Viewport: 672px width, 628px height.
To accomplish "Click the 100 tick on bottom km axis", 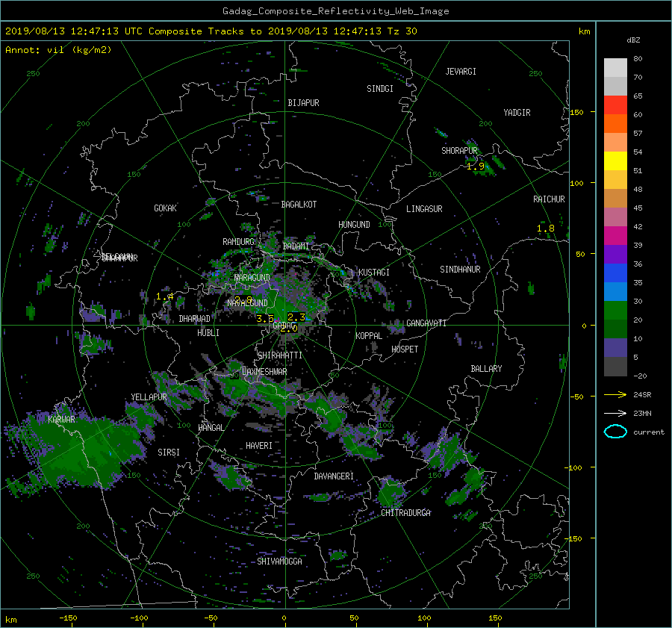I will [424, 618].
